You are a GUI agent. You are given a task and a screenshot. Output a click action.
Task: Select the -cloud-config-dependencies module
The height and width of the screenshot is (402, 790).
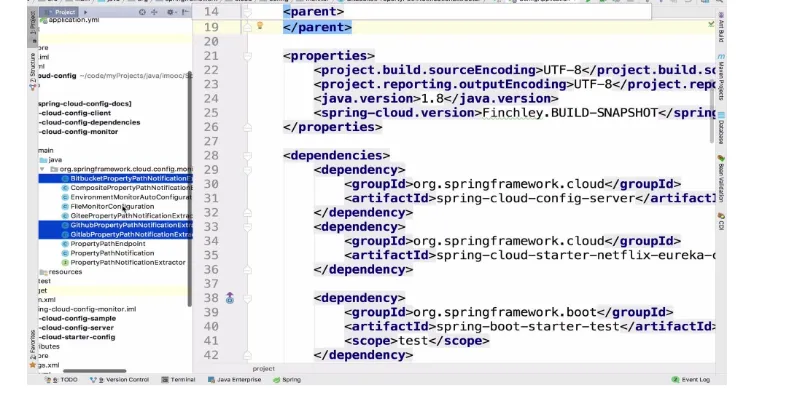tap(89, 122)
